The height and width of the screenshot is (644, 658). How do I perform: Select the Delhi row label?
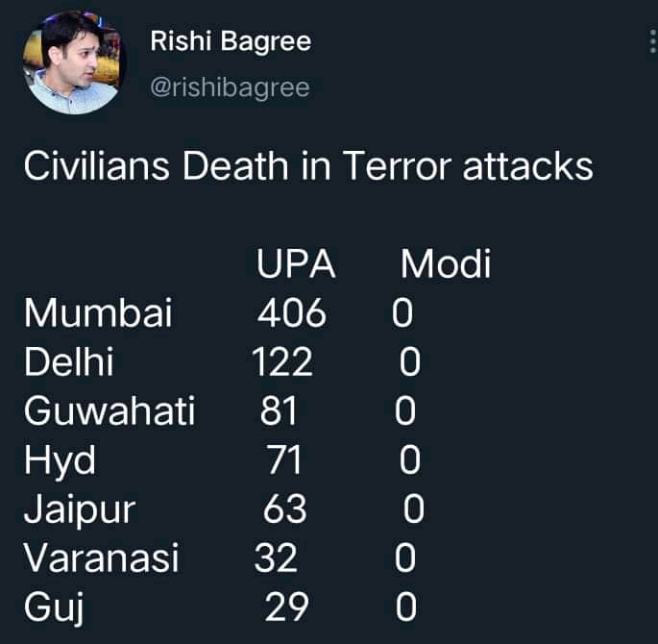(69, 361)
